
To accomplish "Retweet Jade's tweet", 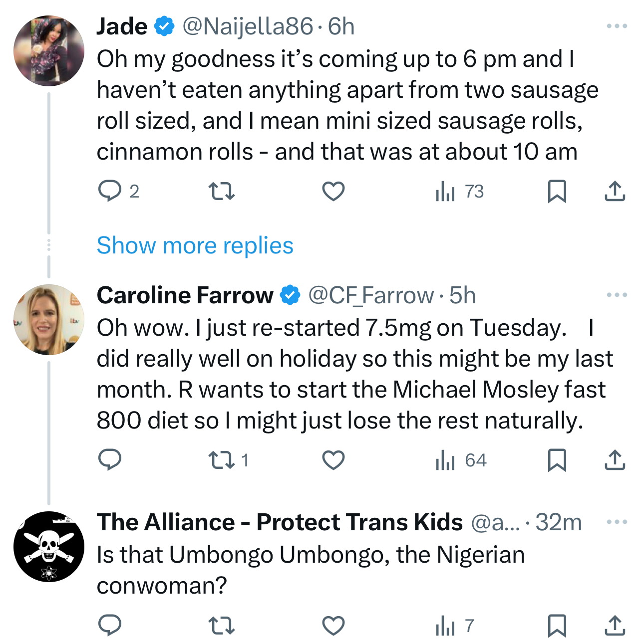I will point(221,192).
